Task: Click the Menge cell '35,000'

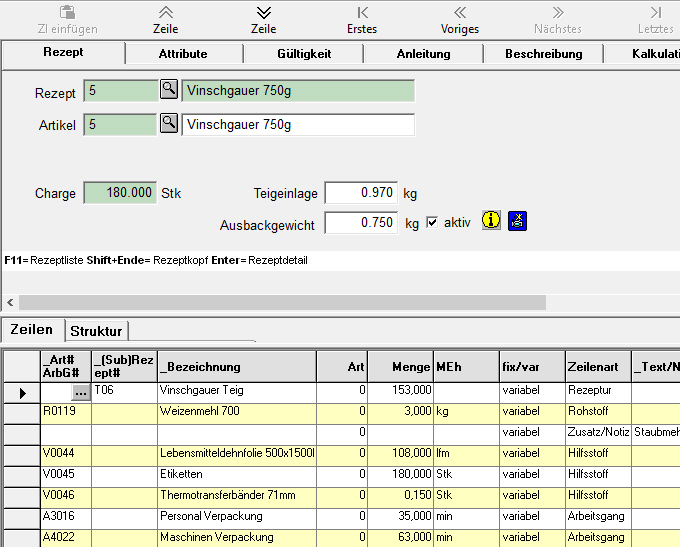Action: point(400,519)
